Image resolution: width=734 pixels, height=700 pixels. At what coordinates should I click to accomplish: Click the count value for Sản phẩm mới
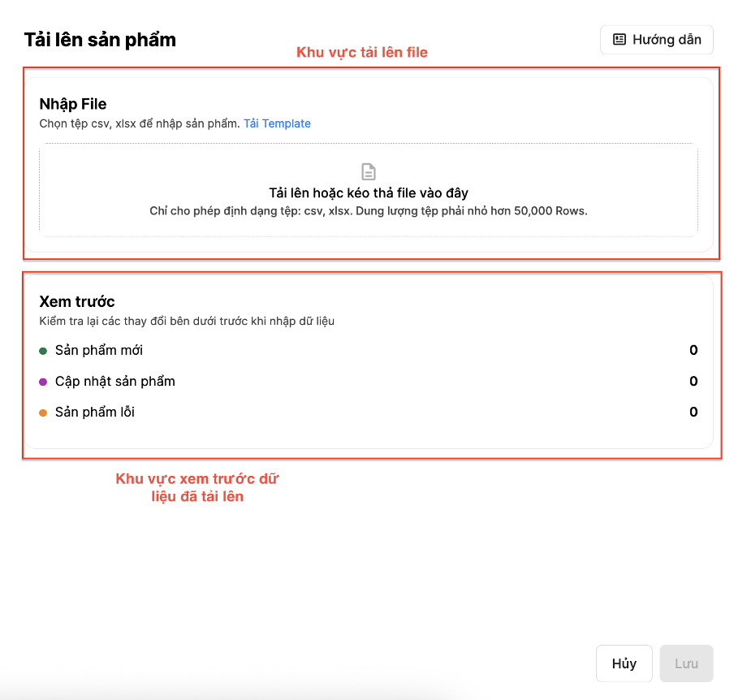[x=693, y=350]
